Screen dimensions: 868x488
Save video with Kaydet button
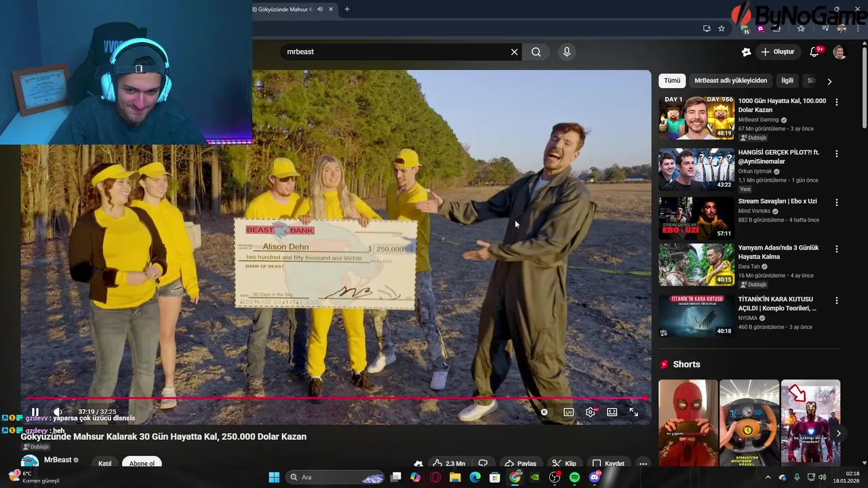pyautogui.click(x=608, y=464)
